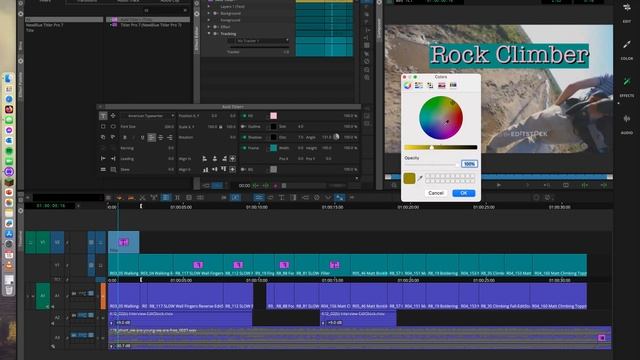
Task: Click the first Align V icon
Action: pyautogui.click(x=205, y=169)
